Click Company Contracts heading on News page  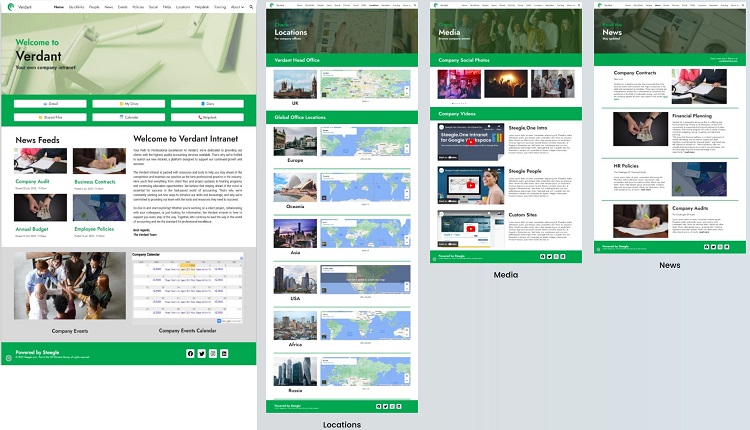point(635,73)
